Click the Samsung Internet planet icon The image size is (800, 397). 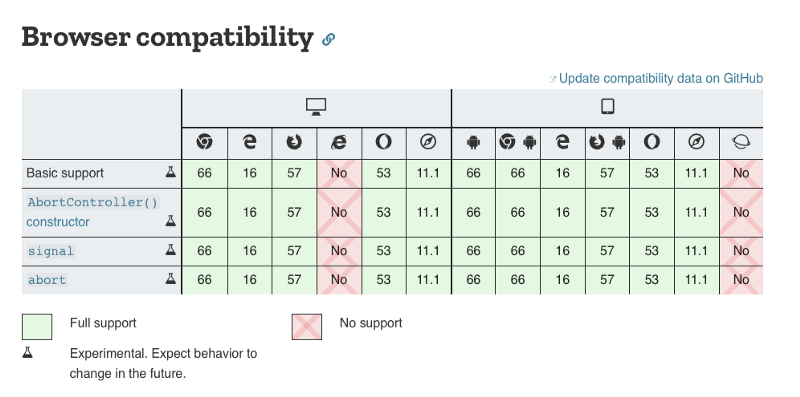[x=741, y=142]
